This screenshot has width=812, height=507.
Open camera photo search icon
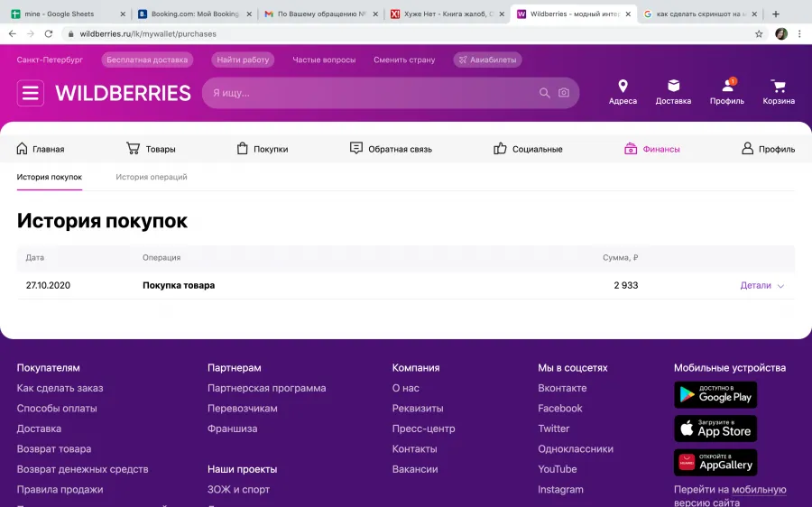click(564, 93)
